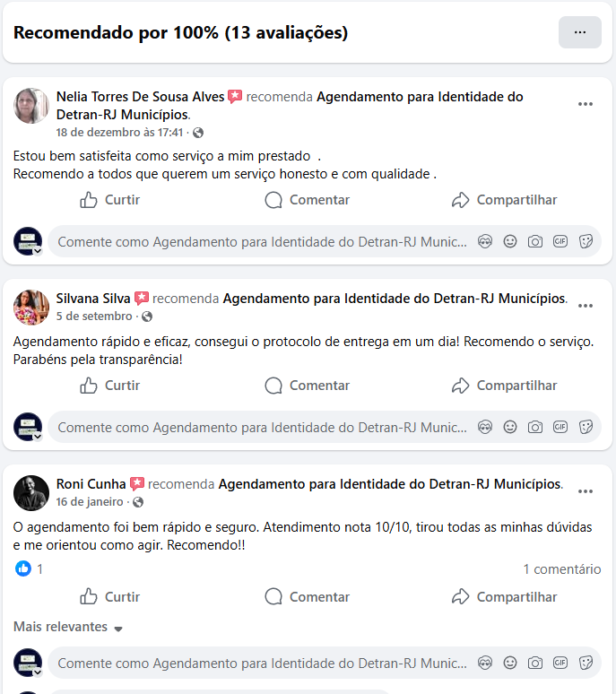Open sticker picker in Roni's comment box
616x694 pixels.
(x=586, y=663)
